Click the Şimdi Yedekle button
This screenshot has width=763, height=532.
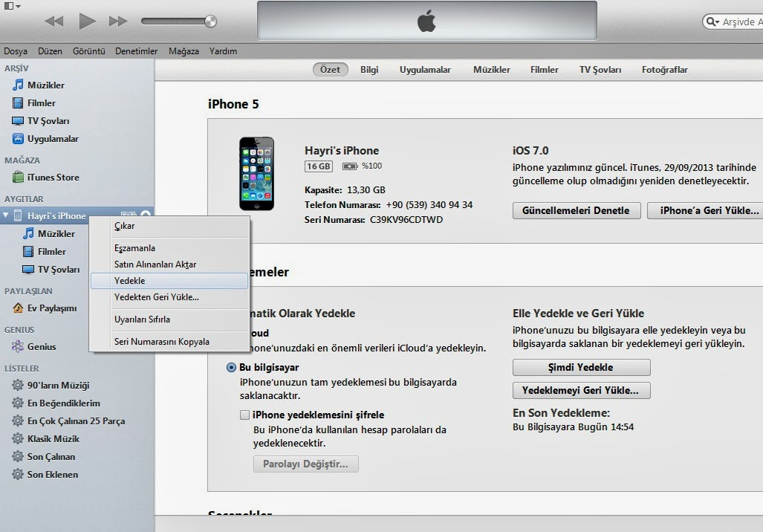coord(581,368)
